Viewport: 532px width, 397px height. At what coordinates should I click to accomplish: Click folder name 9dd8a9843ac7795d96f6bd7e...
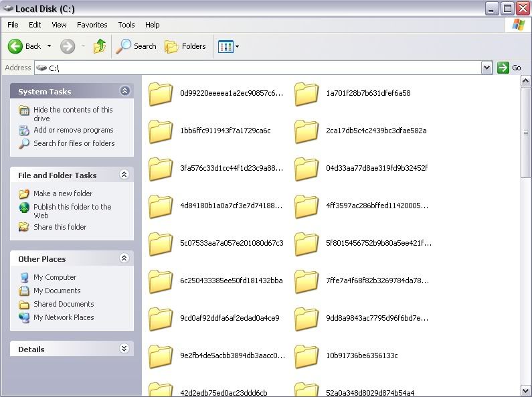coord(377,318)
